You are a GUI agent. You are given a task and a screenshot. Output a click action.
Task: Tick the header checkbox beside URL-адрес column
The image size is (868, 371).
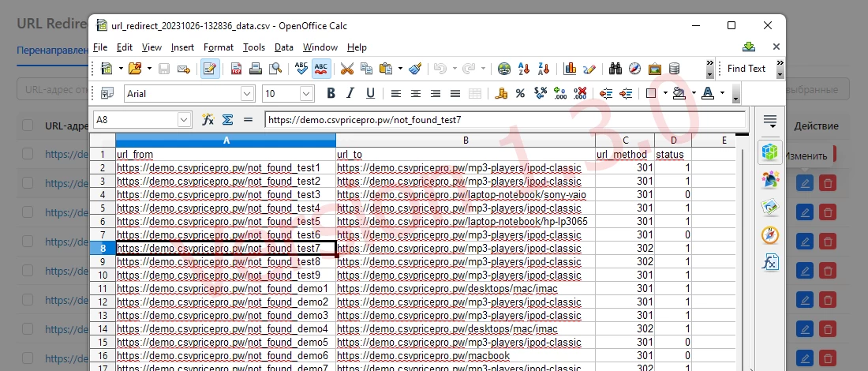(28, 126)
